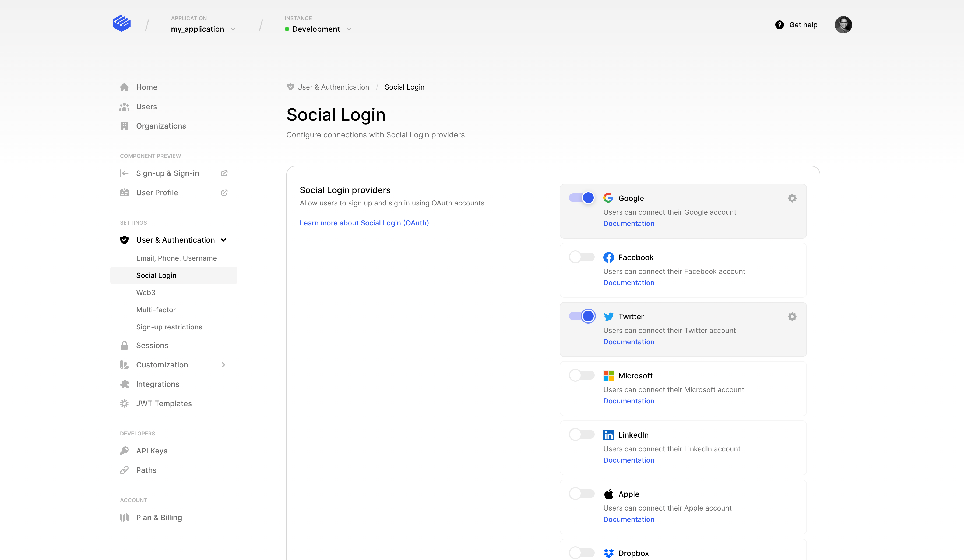Select Multi-factor in the sidebar
The width and height of the screenshot is (964, 560).
tap(156, 310)
